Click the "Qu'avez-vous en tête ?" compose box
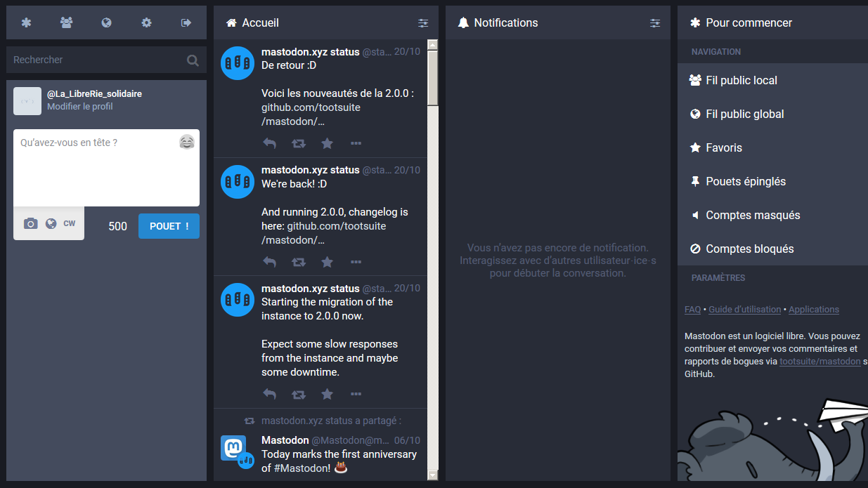This screenshot has width=868, height=488. [106, 168]
